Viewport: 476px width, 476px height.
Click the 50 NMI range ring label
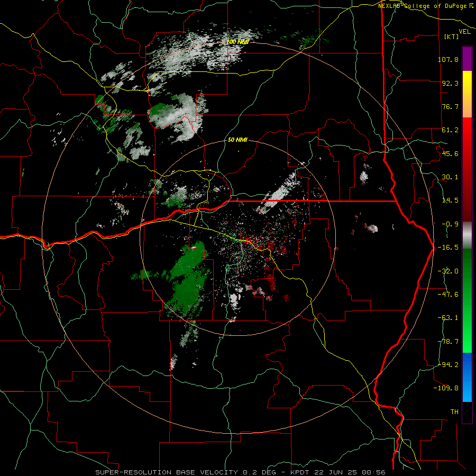coord(237,140)
